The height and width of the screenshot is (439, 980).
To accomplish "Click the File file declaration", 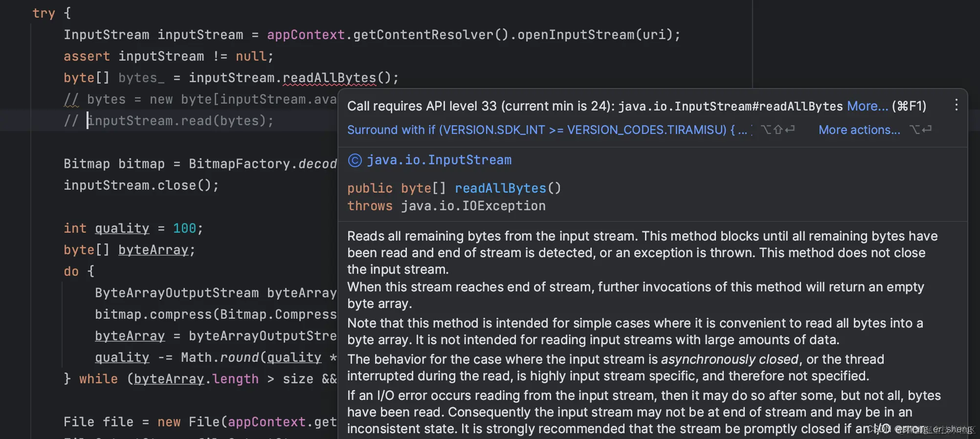I will 98,422.
